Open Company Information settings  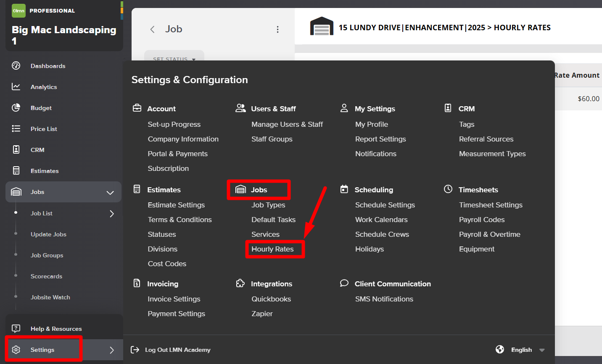pyautogui.click(x=183, y=139)
